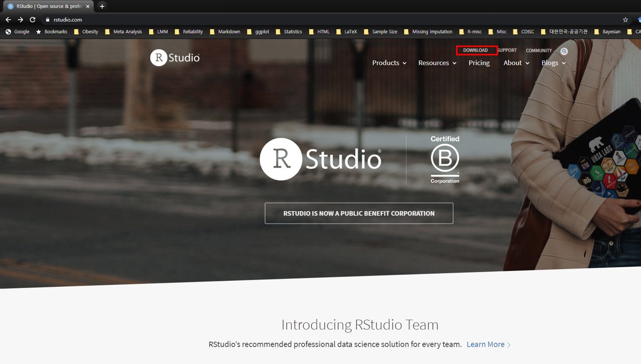Follow the Learn More link
This screenshot has height=364, width=641.
pos(488,344)
